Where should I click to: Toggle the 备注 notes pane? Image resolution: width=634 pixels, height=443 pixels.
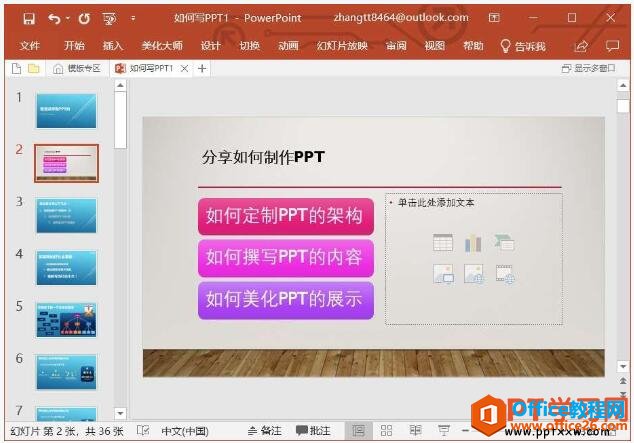tap(265, 431)
